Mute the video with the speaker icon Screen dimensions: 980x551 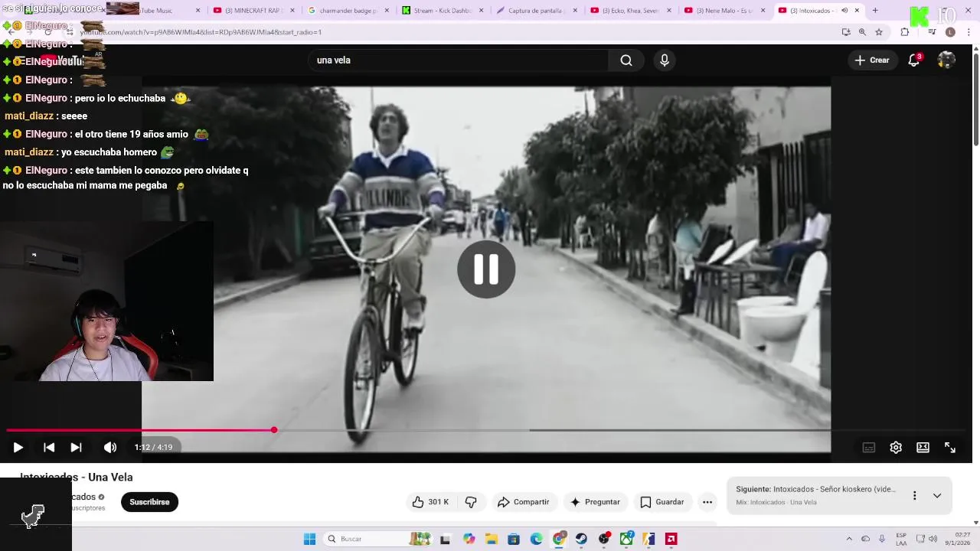[x=110, y=448]
